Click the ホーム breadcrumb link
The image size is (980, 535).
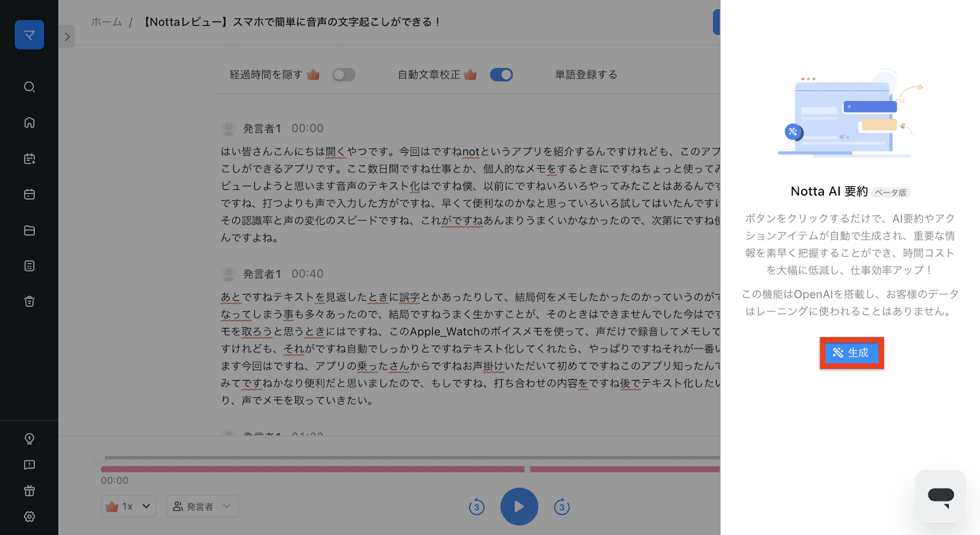[x=107, y=22]
